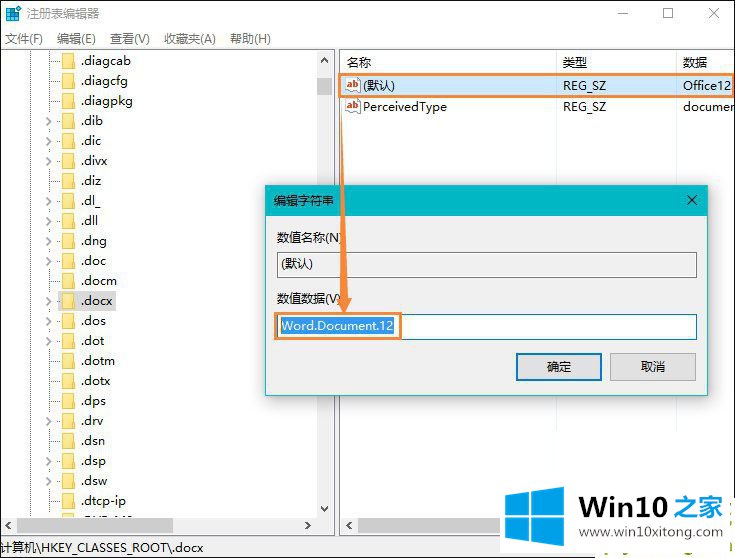Click the .dps folder icon
This screenshot has height=558, width=735.
click(68, 401)
